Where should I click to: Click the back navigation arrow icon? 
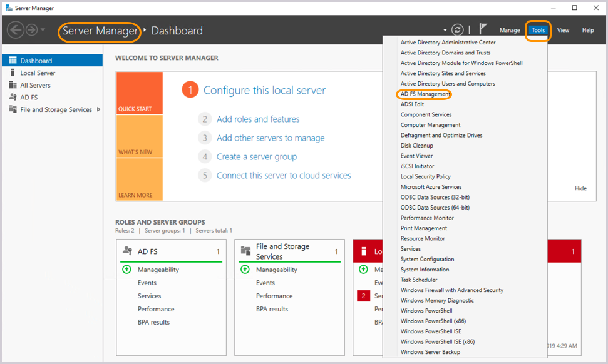tap(16, 30)
